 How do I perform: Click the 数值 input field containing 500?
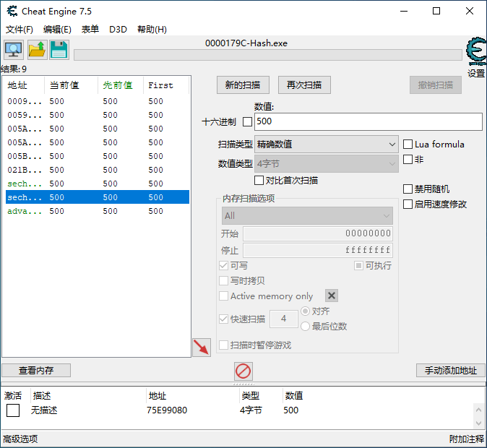click(x=369, y=121)
